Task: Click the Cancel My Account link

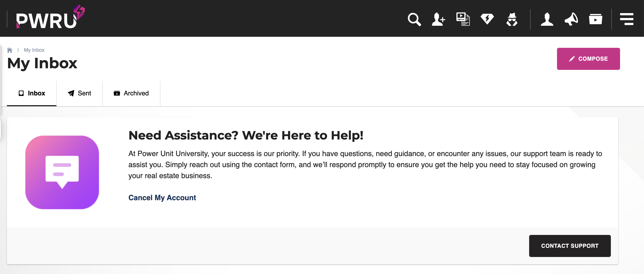Action: point(162,198)
